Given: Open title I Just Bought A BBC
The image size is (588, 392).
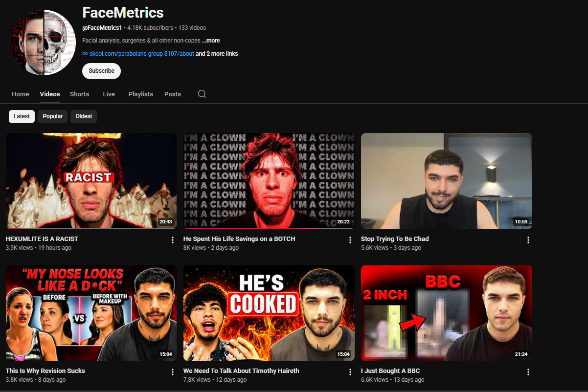Looking at the screenshot, I should pos(390,371).
